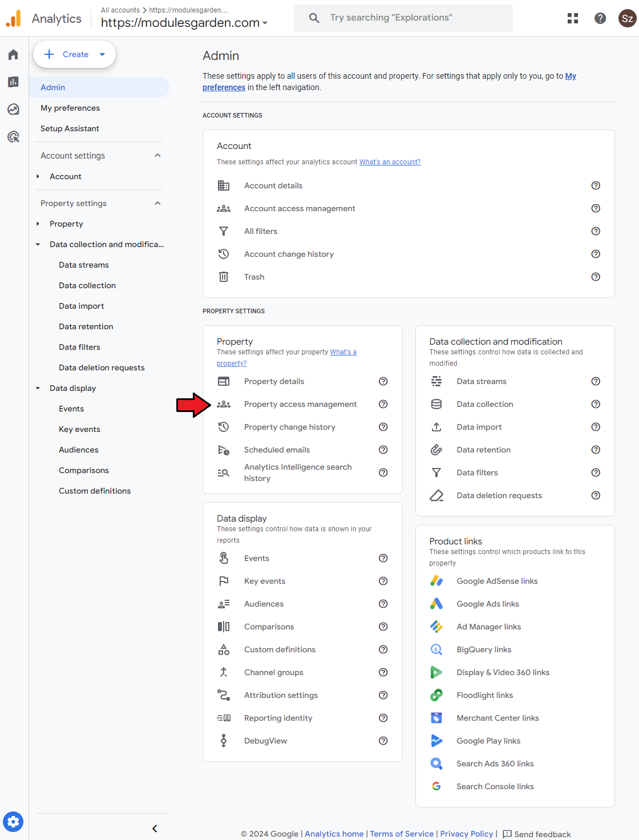Click the Google AdSense links icon
The image size is (639, 840).
[436, 581]
